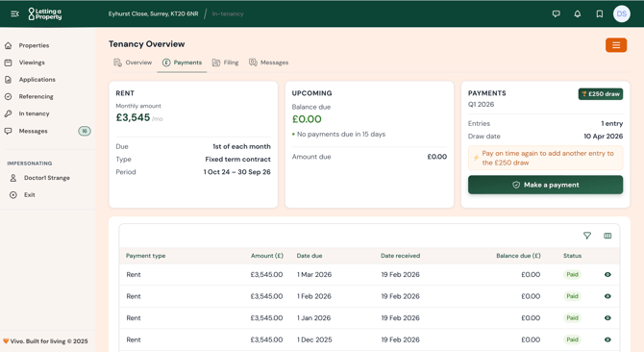Screen dimensions: 644x352
Task: Click the pay on time draw notice
Action: [545, 158]
